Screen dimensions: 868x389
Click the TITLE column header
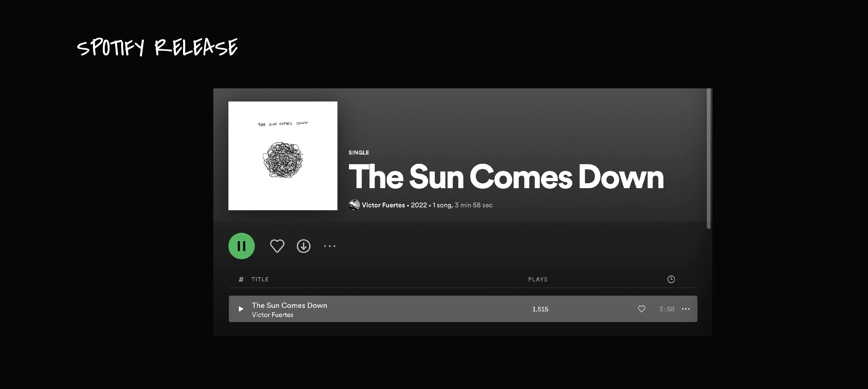(x=260, y=280)
